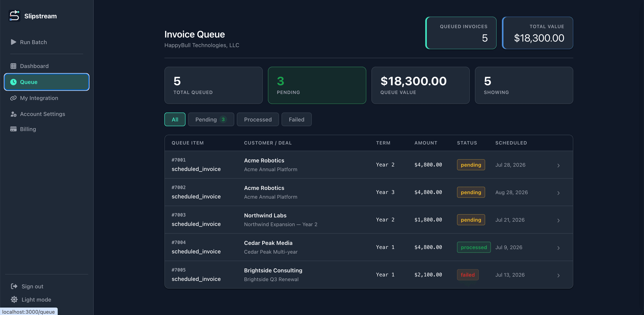Click the My Integration link icon
Image resolution: width=644 pixels, height=315 pixels.
pos(13,98)
